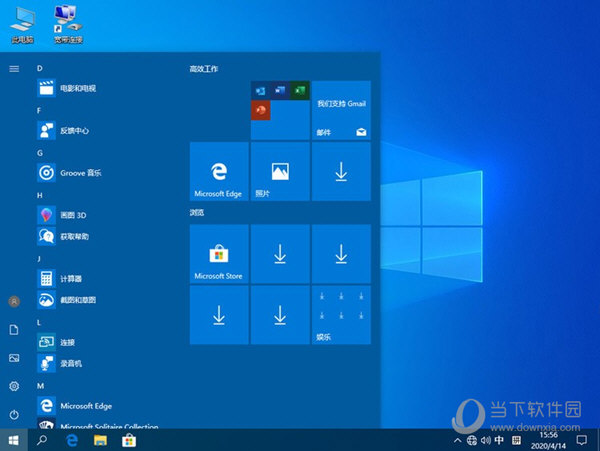Jump to letter D section header

tap(40, 68)
